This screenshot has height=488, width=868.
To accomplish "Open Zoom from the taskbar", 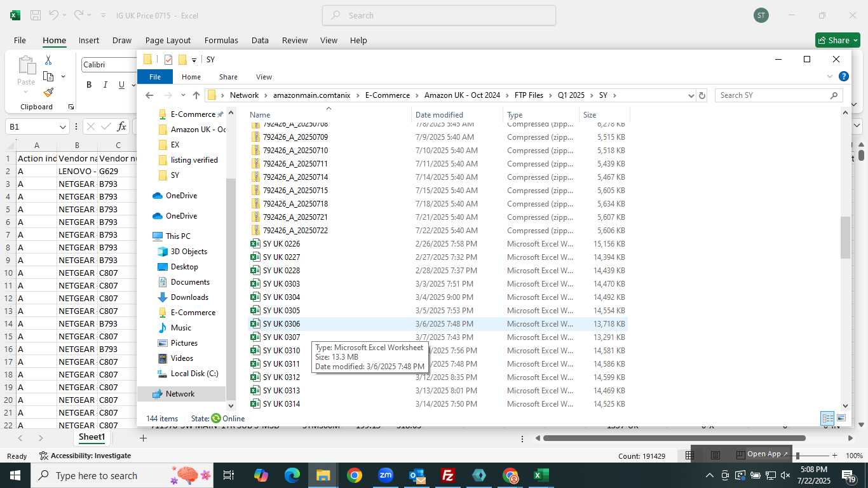I will pyautogui.click(x=386, y=475).
